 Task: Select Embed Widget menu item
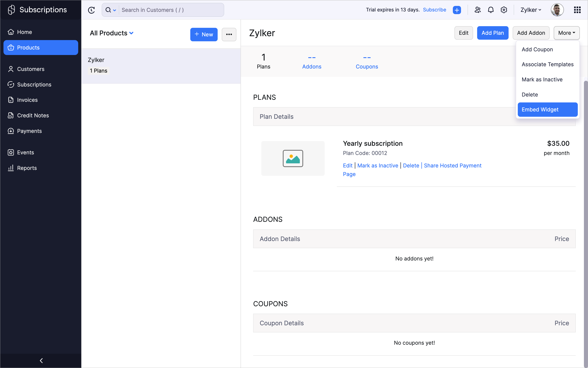548,110
